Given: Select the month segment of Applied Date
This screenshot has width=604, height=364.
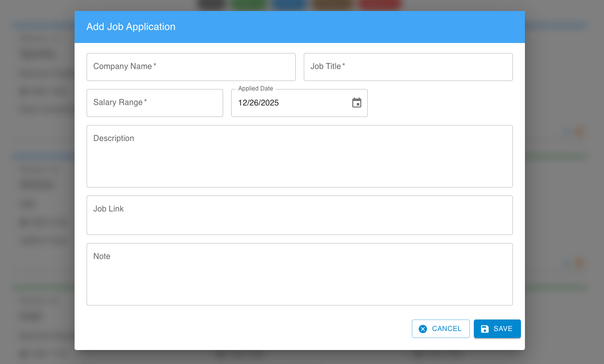Looking at the screenshot, I should [243, 103].
